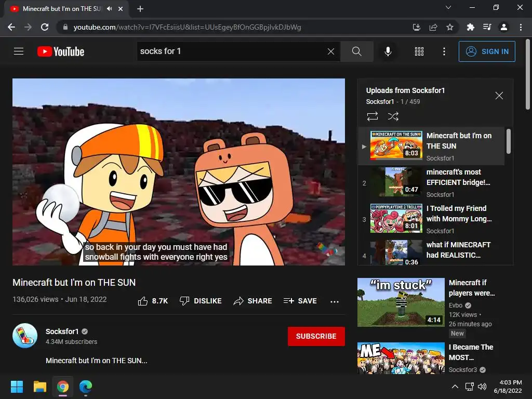The image size is (532, 399).
Task: Close the Uploads from Socksfor1 playlist panel
Action: click(x=499, y=96)
